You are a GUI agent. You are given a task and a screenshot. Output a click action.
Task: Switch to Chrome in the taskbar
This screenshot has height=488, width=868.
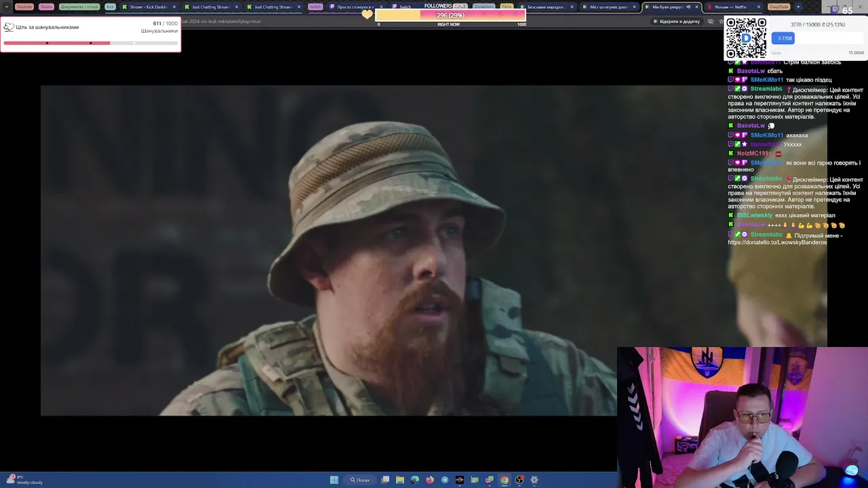(x=505, y=480)
